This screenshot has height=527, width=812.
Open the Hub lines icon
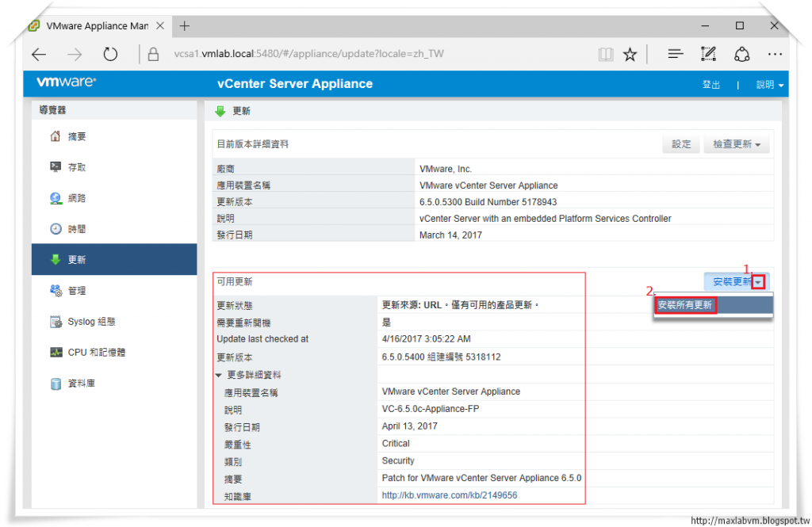pos(676,54)
